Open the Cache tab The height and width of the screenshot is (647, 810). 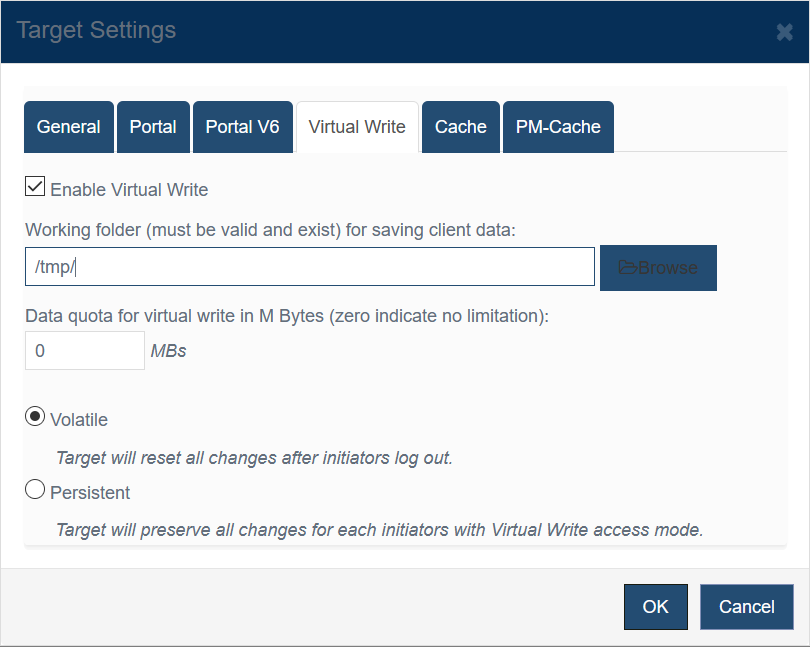(461, 127)
